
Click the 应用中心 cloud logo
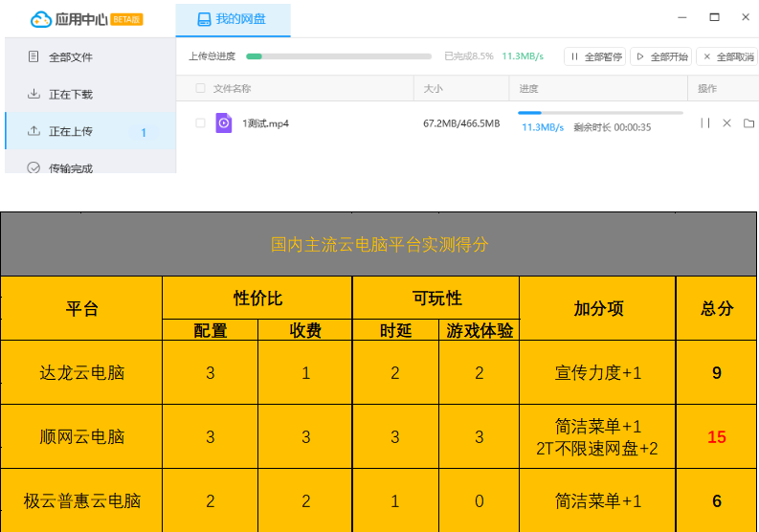pos(41,19)
